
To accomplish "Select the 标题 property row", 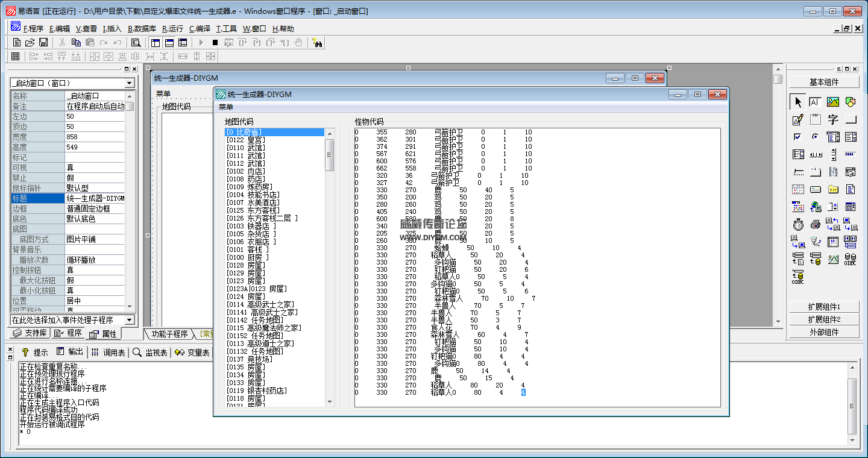I will coord(68,198).
